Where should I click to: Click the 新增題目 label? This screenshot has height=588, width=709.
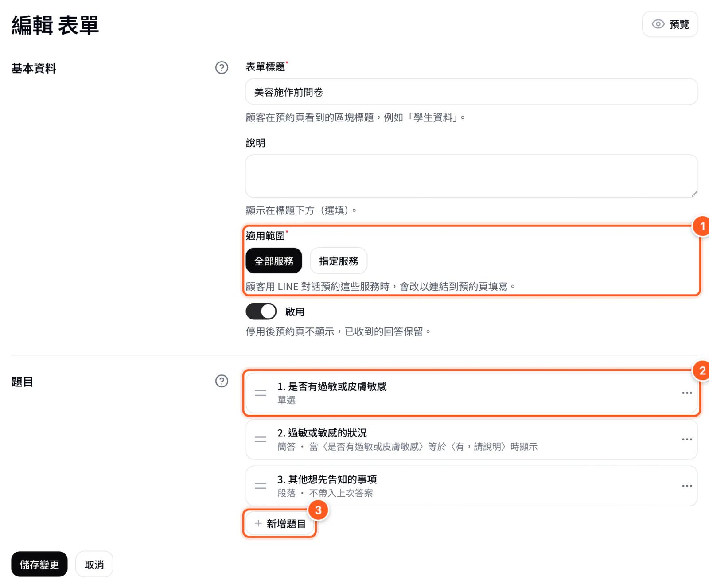pyautogui.click(x=286, y=524)
